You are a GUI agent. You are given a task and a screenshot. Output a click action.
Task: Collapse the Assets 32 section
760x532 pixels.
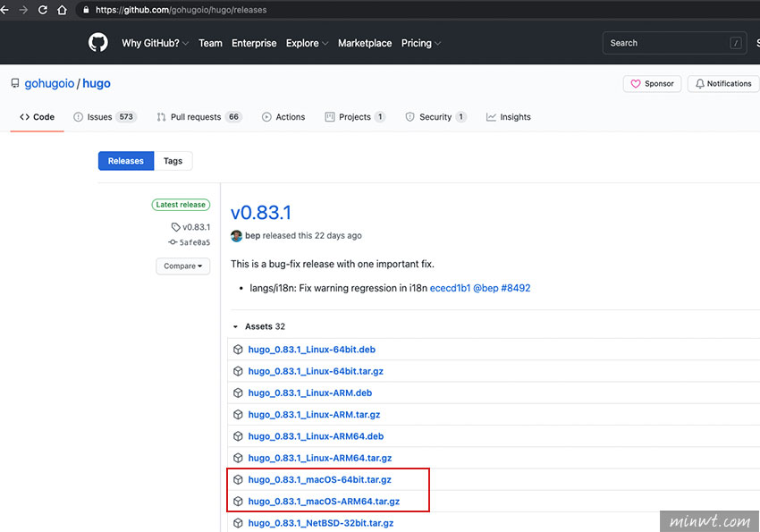tap(259, 326)
